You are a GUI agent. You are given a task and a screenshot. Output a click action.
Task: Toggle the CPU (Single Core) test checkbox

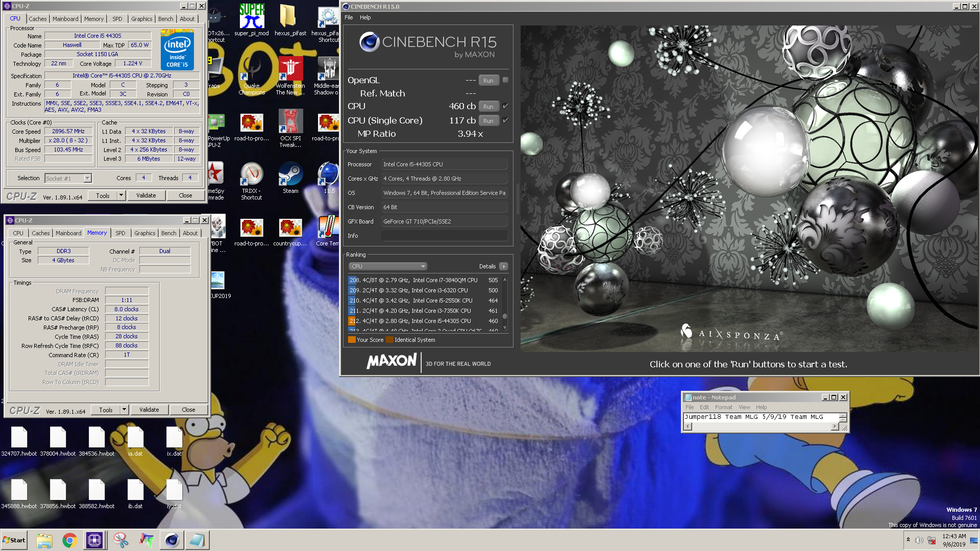point(505,120)
